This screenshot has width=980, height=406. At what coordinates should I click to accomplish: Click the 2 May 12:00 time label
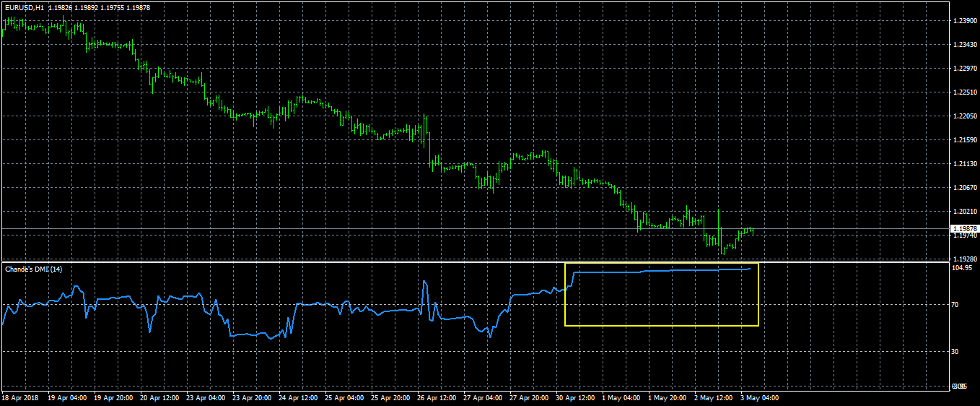pos(714,398)
